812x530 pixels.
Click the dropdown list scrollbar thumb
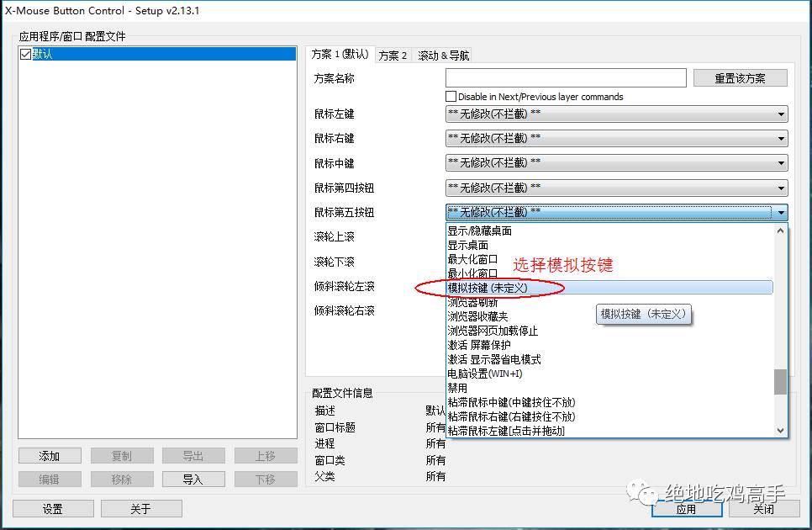(780, 382)
